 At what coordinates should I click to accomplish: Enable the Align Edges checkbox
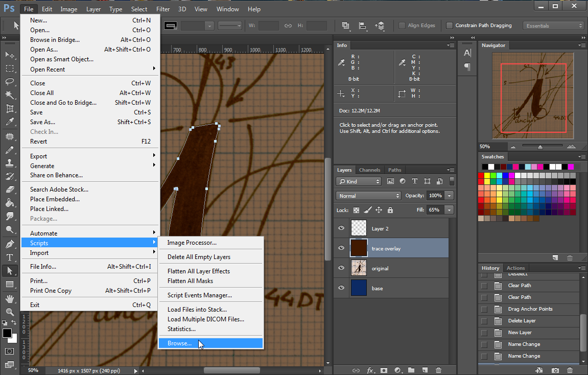[402, 26]
